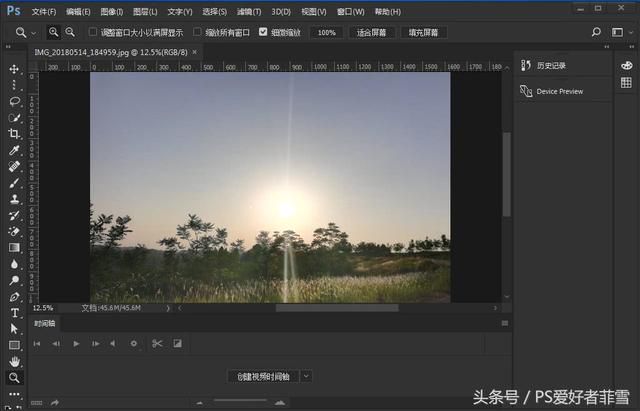Select the Eraser tool

[14, 231]
